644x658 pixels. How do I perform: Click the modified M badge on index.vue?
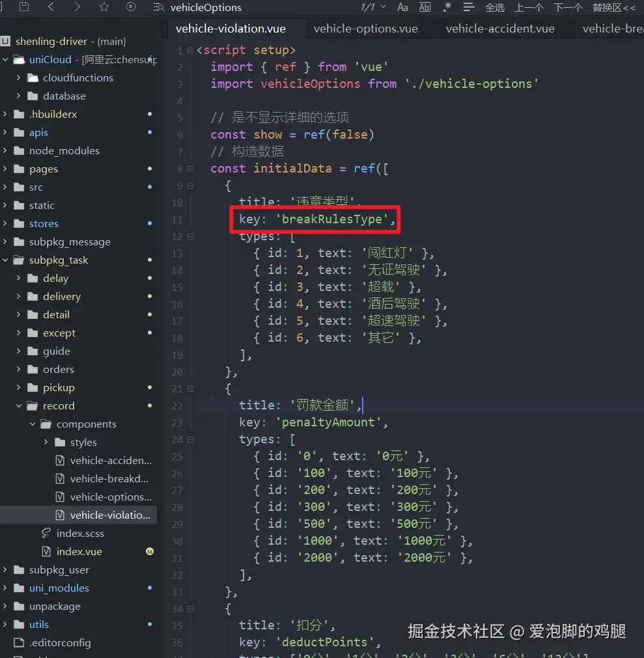tap(150, 551)
